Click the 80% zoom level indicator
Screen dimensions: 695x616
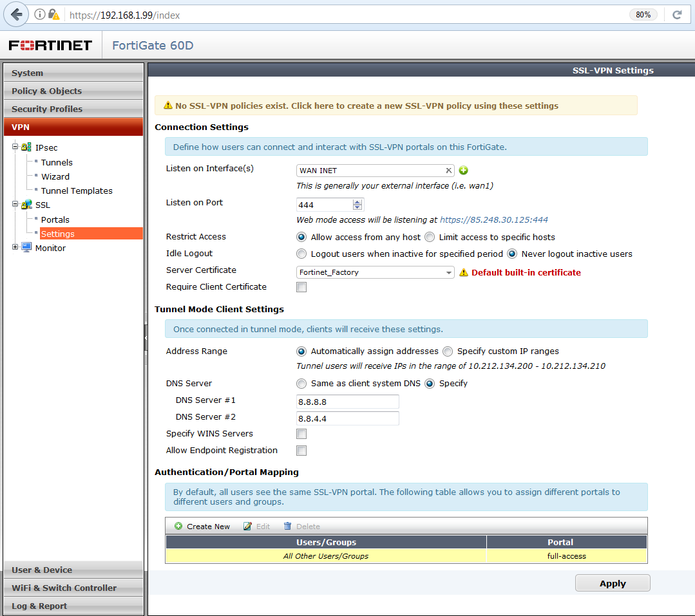pos(643,15)
